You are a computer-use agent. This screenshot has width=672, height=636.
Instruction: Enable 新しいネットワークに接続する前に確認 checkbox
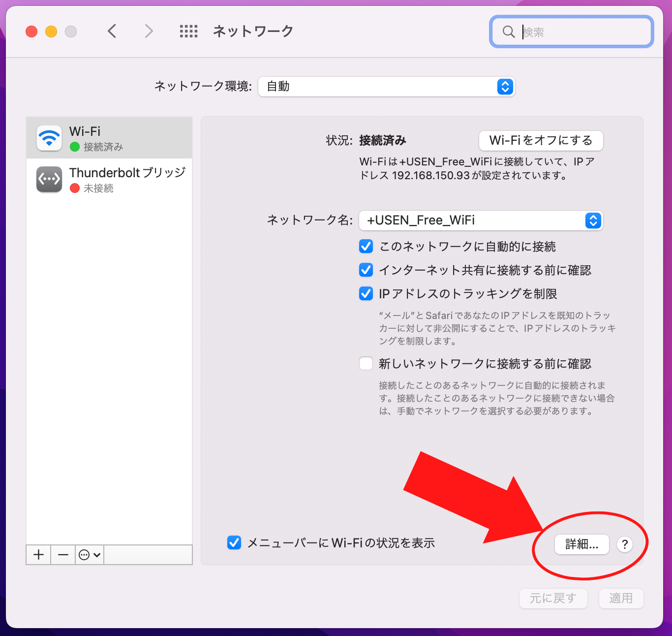click(x=366, y=364)
